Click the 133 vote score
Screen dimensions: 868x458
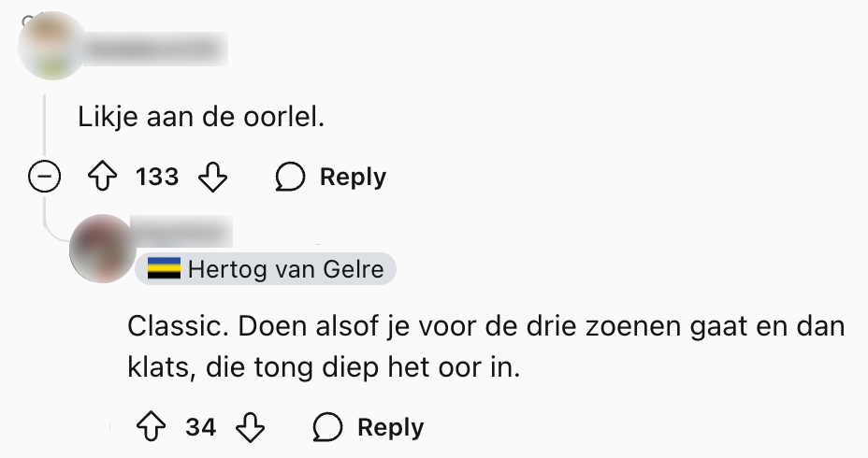click(156, 177)
